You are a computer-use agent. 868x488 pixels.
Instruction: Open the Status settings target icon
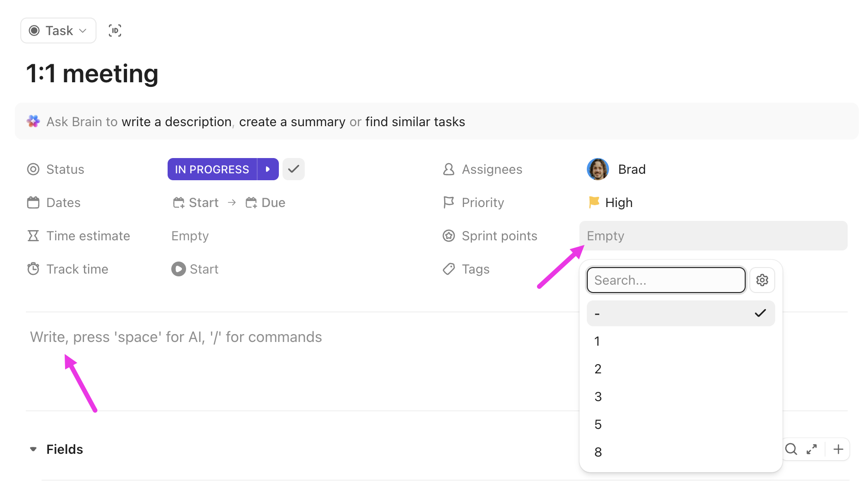33,169
